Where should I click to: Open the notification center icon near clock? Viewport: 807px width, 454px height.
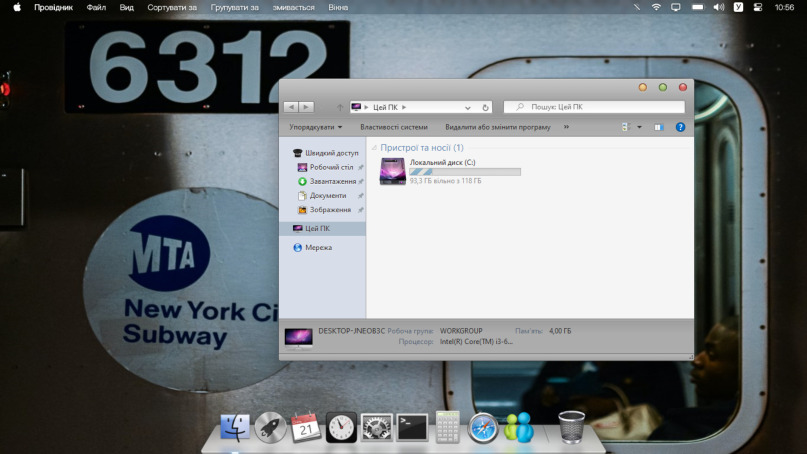coord(758,7)
